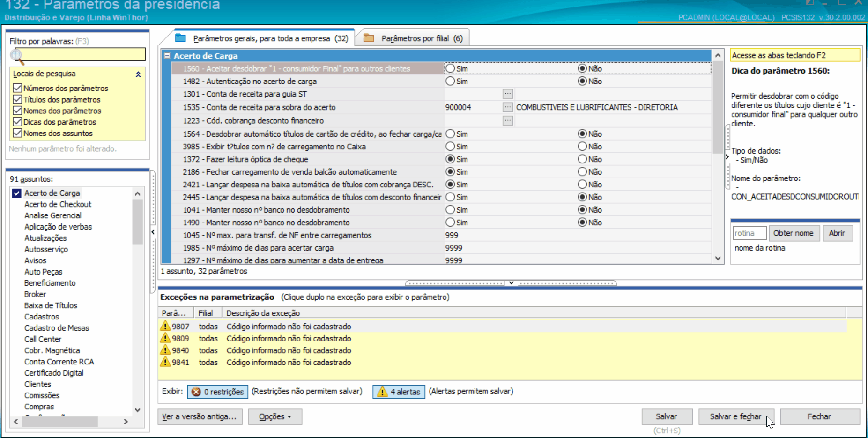Open lookup for 1535 Conta de receita sobra

click(x=508, y=107)
